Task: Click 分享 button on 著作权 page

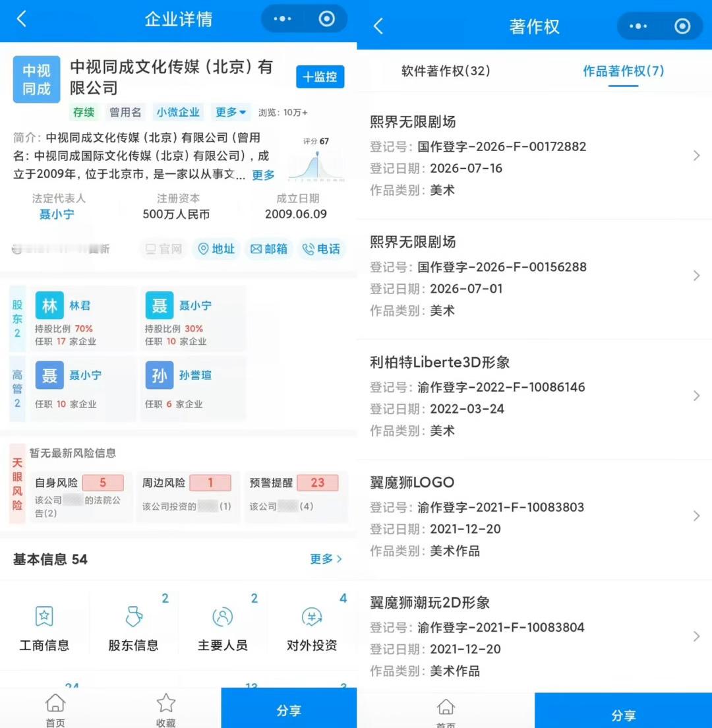Action: [624, 711]
